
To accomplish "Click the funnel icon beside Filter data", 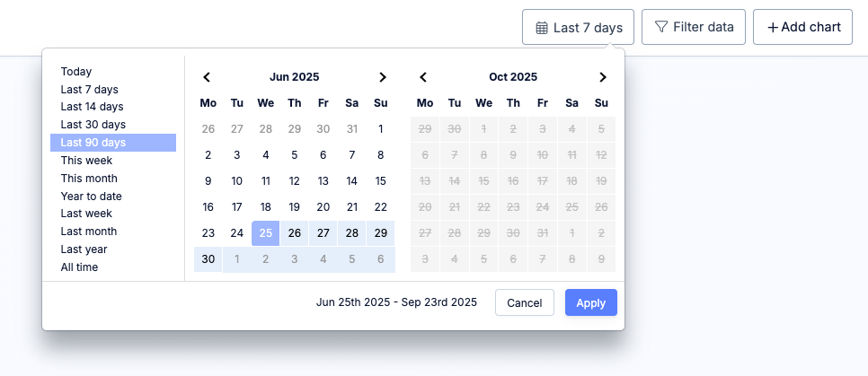I will 661,27.
